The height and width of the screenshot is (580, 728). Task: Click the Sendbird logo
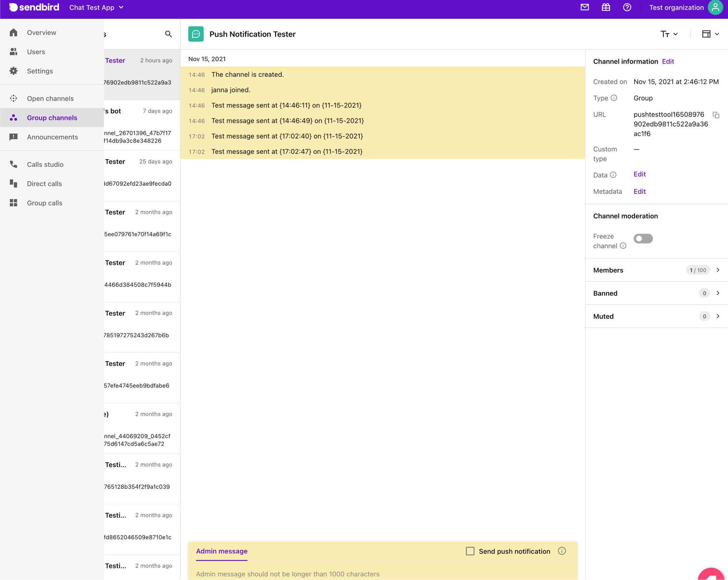pos(34,7)
